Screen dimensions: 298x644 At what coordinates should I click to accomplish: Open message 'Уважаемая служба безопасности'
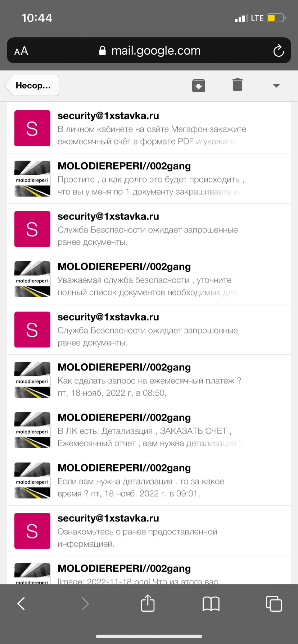point(149,279)
